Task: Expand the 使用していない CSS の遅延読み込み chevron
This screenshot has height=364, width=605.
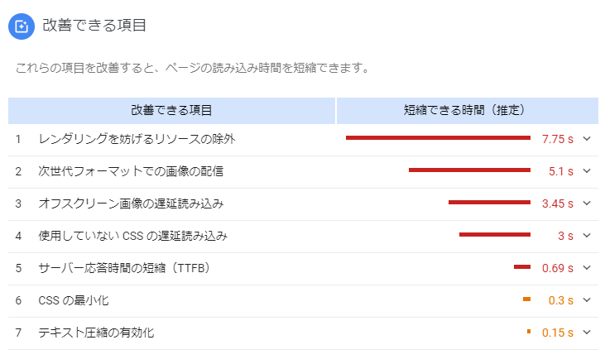Action: [x=587, y=236]
